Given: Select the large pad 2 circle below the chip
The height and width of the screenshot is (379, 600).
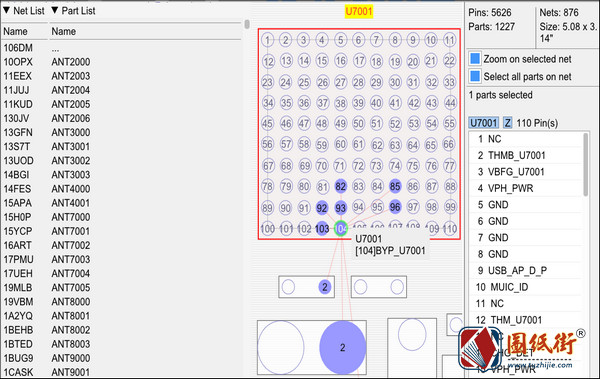Looking at the screenshot, I should pos(342,348).
